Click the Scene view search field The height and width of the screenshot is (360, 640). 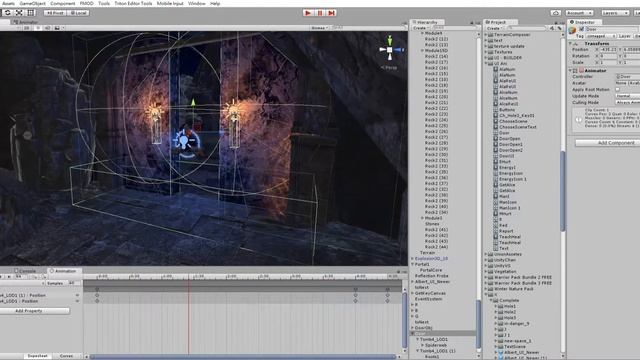coord(369,28)
